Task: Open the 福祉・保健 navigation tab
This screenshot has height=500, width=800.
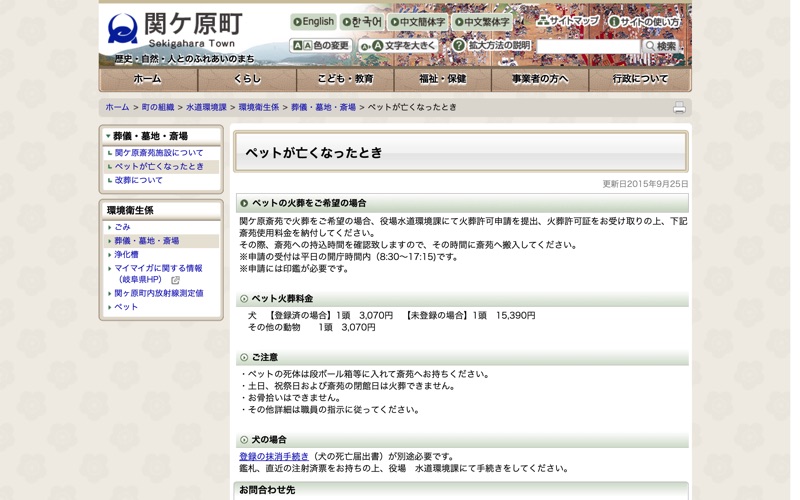Action: coord(442,80)
